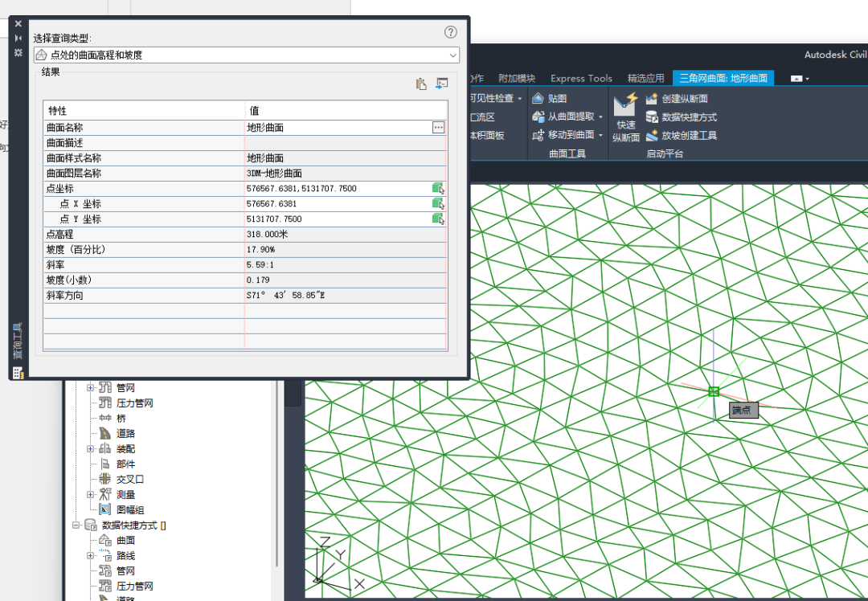The height and width of the screenshot is (601, 868).
Task: Toggle auto-hide on the 查询工具 palette
Action: 18,38
